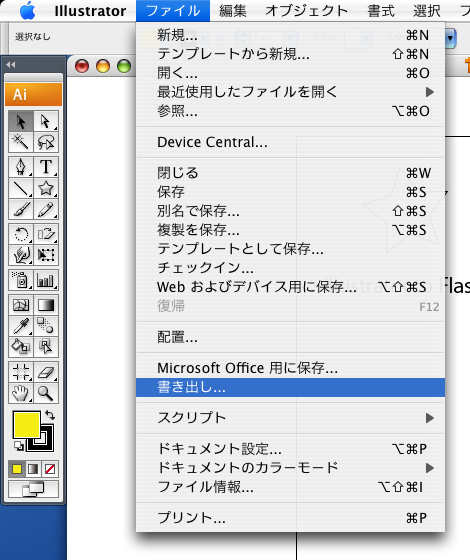This screenshot has width=470, height=560.
Task: Click the Ai logo in tools panel
Action: coord(34,94)
